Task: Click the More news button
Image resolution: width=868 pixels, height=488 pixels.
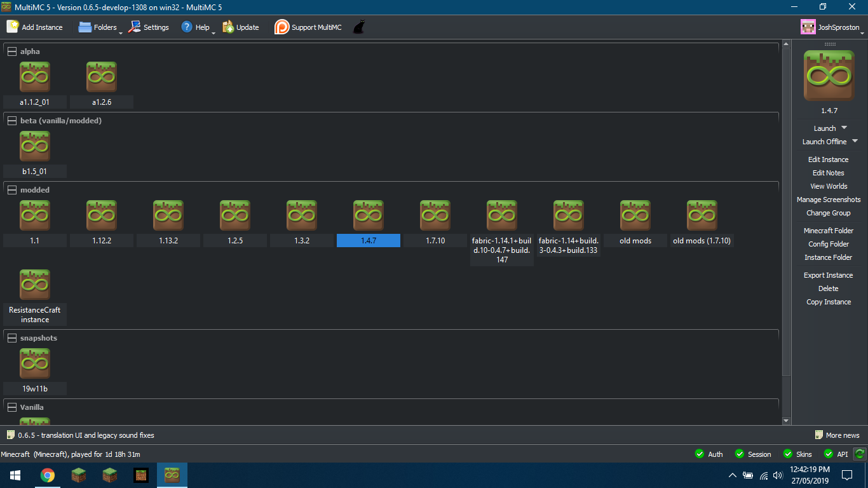Action: coord(837,435)
